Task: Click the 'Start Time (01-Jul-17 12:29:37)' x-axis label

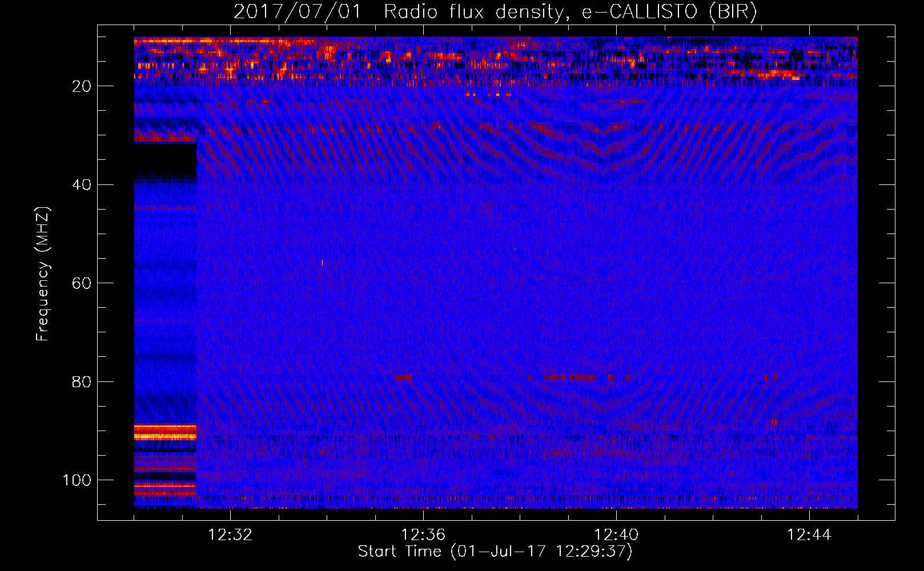Action: (495, 552)
